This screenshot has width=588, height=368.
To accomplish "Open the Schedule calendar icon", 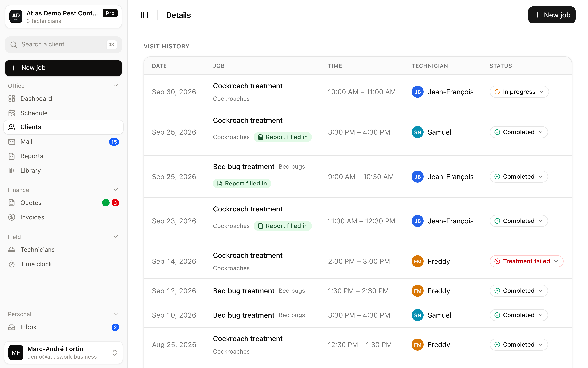I will [12, 113].
